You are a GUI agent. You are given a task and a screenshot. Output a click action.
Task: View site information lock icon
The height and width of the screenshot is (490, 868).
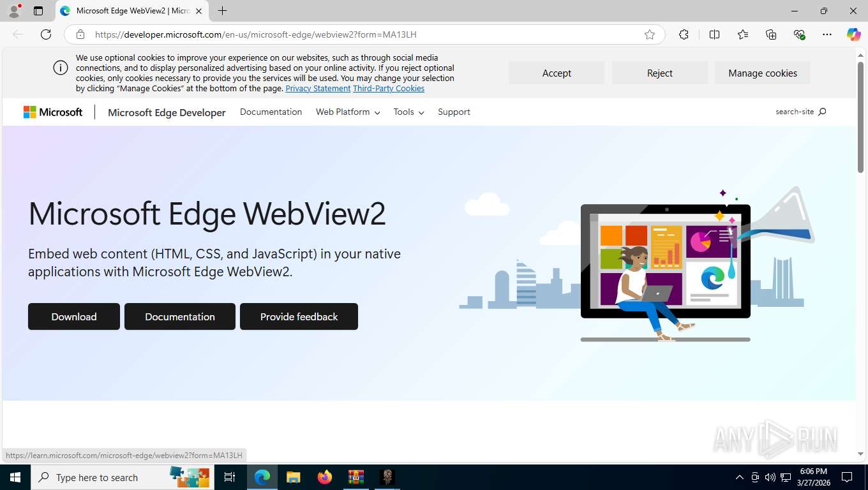tap(80, 34)
